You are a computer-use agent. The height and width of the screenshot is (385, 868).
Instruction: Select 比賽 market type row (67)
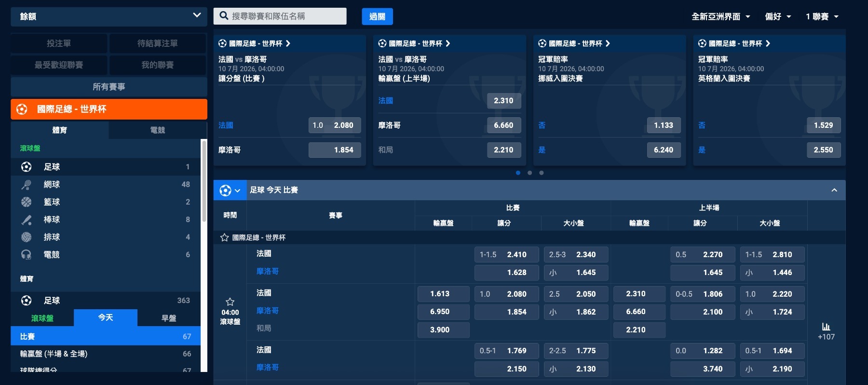tap(106, 336)
